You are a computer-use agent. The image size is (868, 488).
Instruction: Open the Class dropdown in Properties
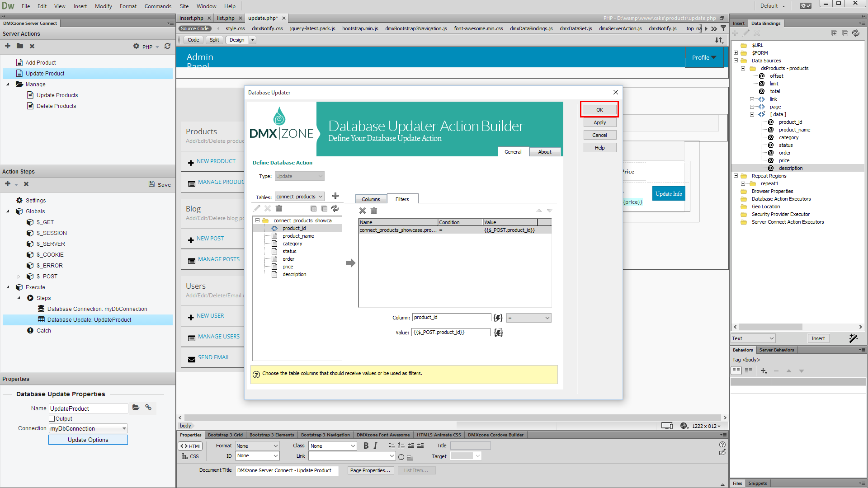pyautogui.click(x=333, y=446)
